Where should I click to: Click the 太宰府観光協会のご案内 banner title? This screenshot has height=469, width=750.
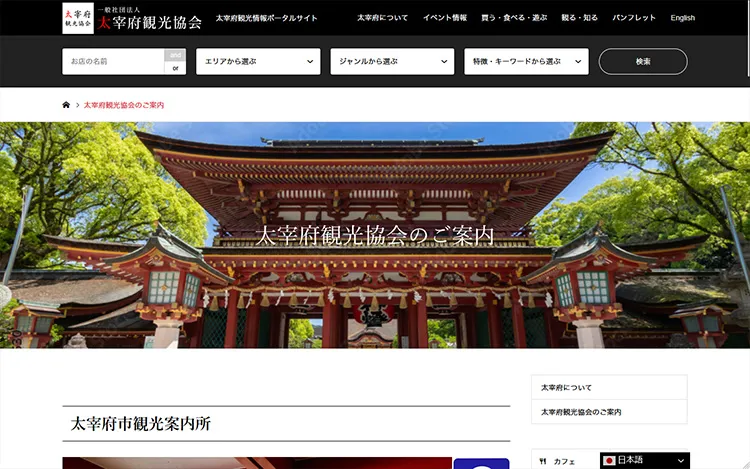click(375, 235)
